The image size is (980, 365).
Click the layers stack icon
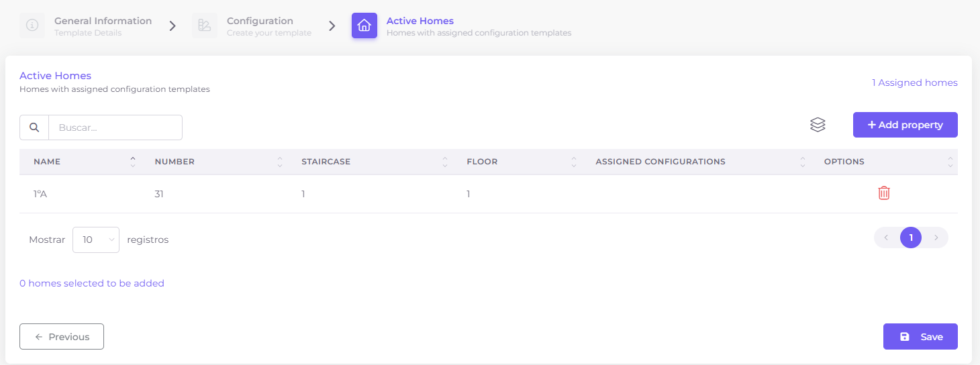click(x=818, y=125)
